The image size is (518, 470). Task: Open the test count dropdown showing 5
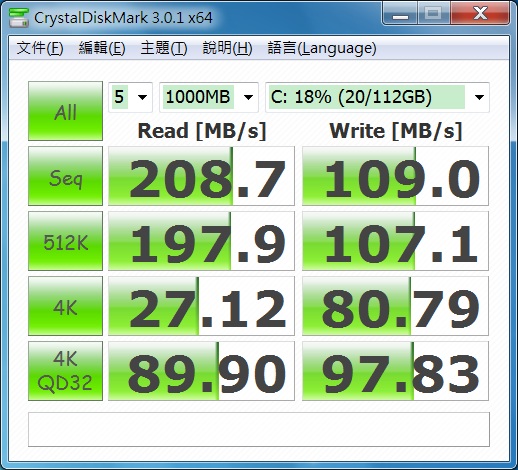click(x=130, y=97)
